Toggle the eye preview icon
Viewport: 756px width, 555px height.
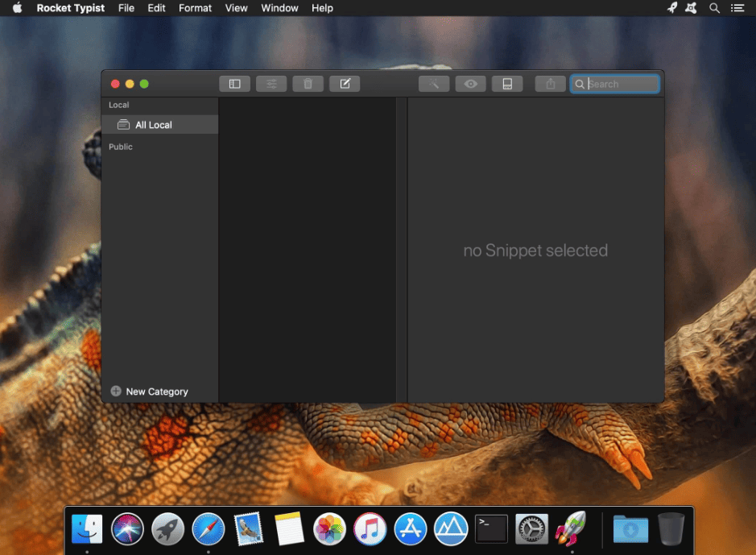coord(470,84)
